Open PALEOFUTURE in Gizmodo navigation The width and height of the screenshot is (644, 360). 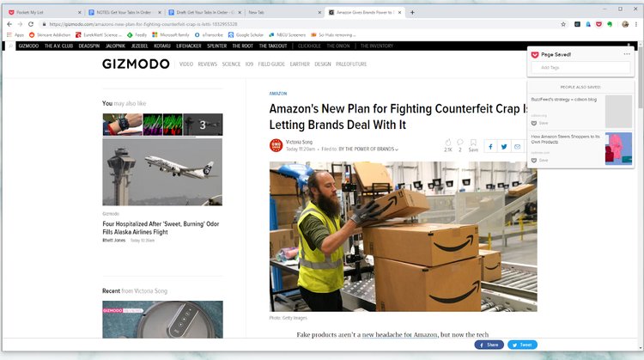(351, 64)
